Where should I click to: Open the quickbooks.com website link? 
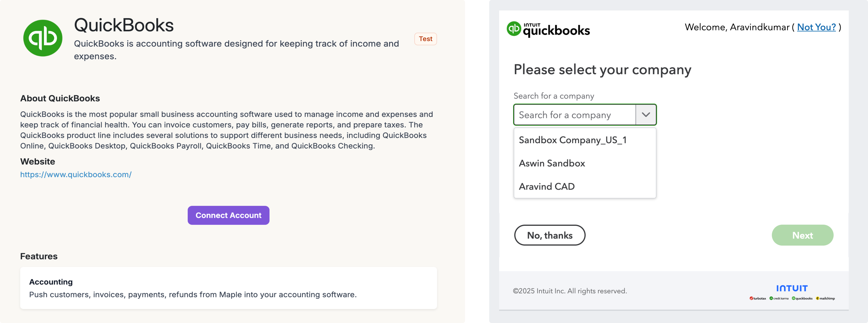pyautogui.click(x=76, y=175)
